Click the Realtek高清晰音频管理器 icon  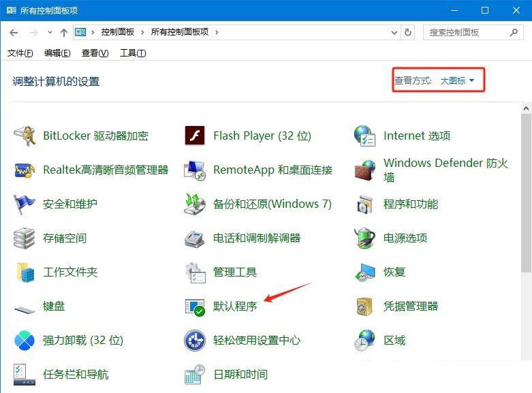pyautogui.click(x=25, y=170)
